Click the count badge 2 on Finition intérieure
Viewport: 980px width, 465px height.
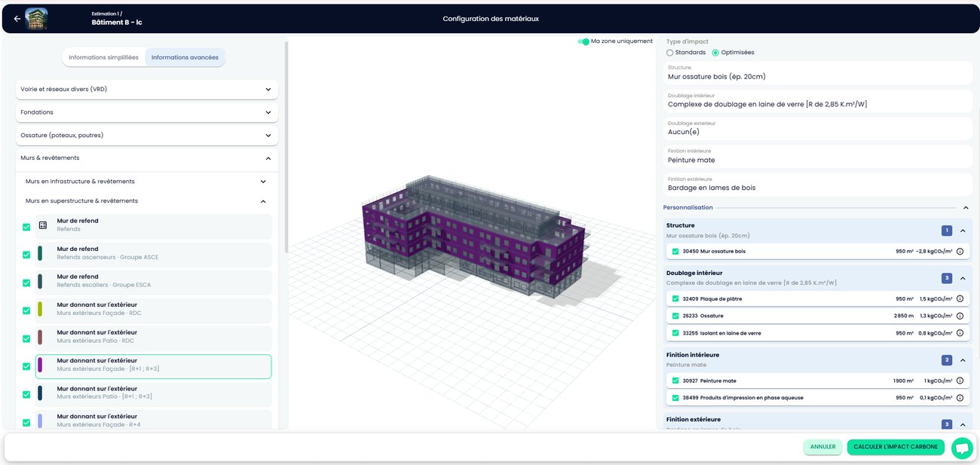(x=947, y=360)
